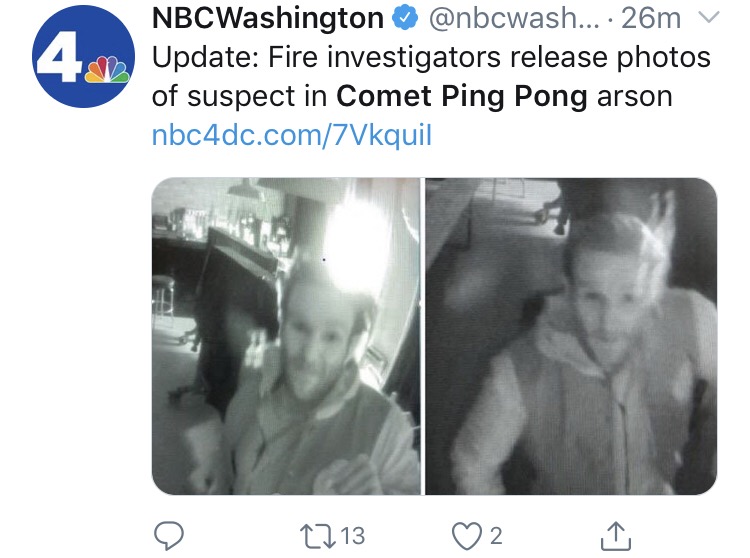The image size is (750, 558).
Task: Open the nbc4dc.com/7VkquiI link
Action: 292,135
